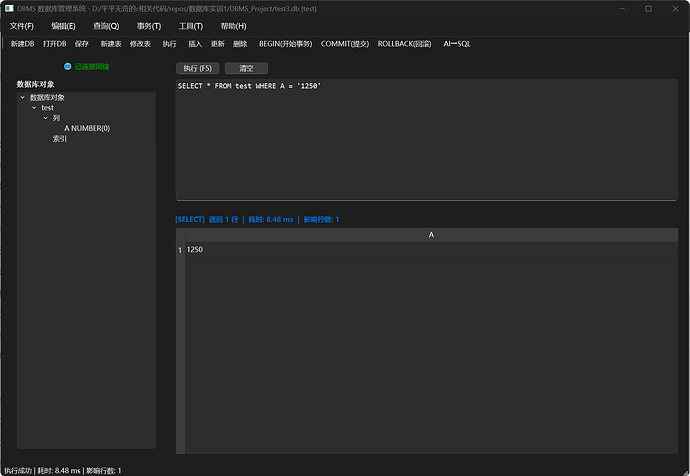Click the A column header
Screen dimensions: 690x476
point(431,235)
